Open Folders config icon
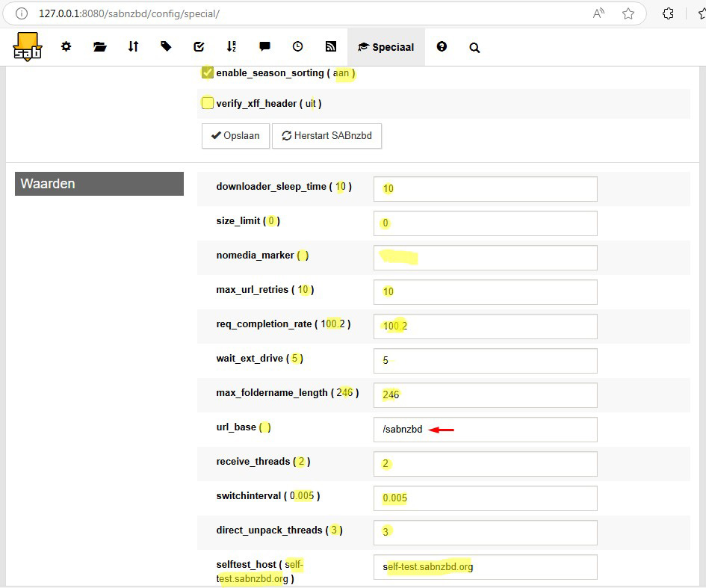The image size is (706, 588). point(99,46)
